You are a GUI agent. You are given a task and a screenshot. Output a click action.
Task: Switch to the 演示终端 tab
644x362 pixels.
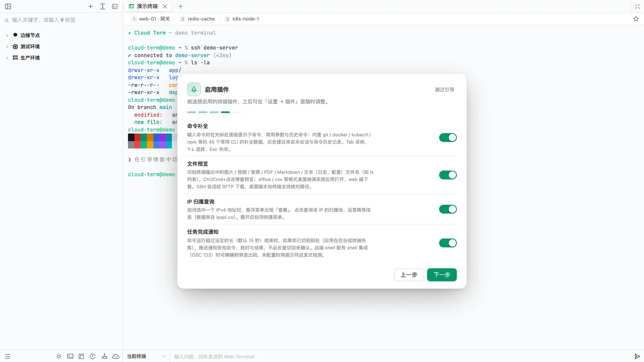pyautogui.click(x=148, y=6)
